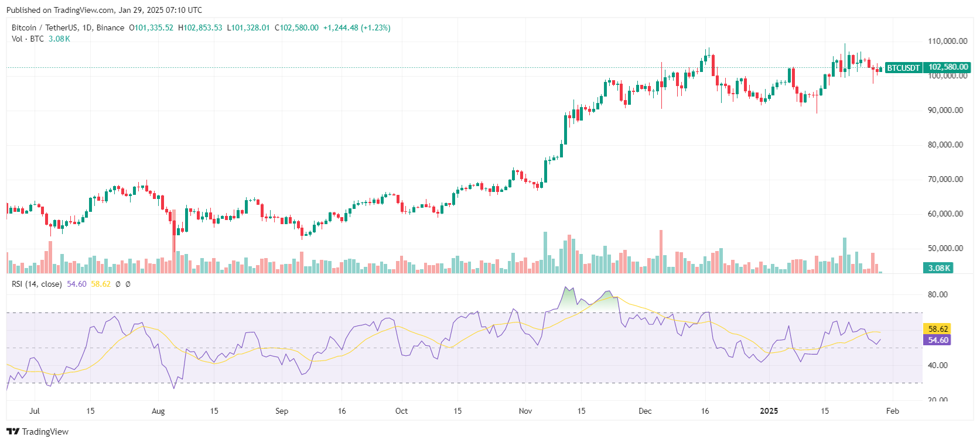Click the 70,000.00 price axis label
This screenshot has width=980, height=443.
pyautogui.click(x=945, y=179)
